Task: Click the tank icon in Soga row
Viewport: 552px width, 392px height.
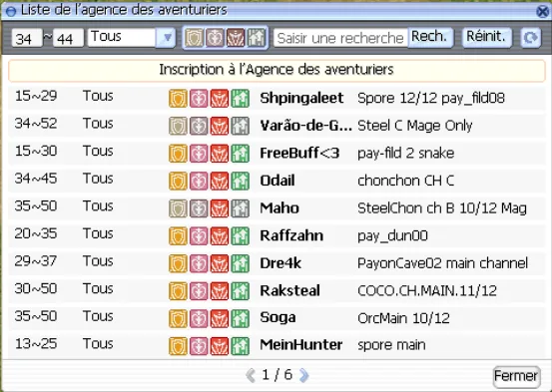Action: tap(178, 318)
